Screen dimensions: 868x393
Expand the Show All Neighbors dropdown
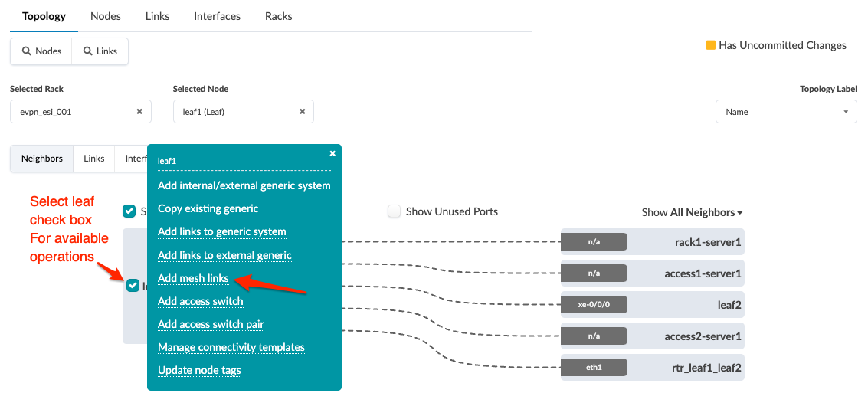pyautogui.click(x=693, y=212)
